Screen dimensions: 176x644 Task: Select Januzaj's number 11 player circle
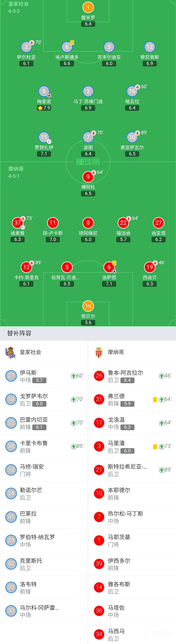[44, 137]
